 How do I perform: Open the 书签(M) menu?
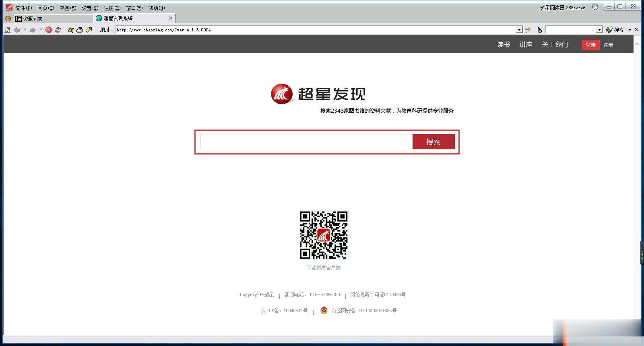68,8
